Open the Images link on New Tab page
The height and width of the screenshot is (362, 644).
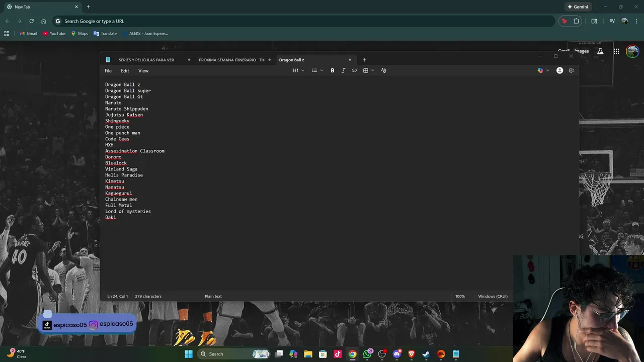[x=581, y=51]
